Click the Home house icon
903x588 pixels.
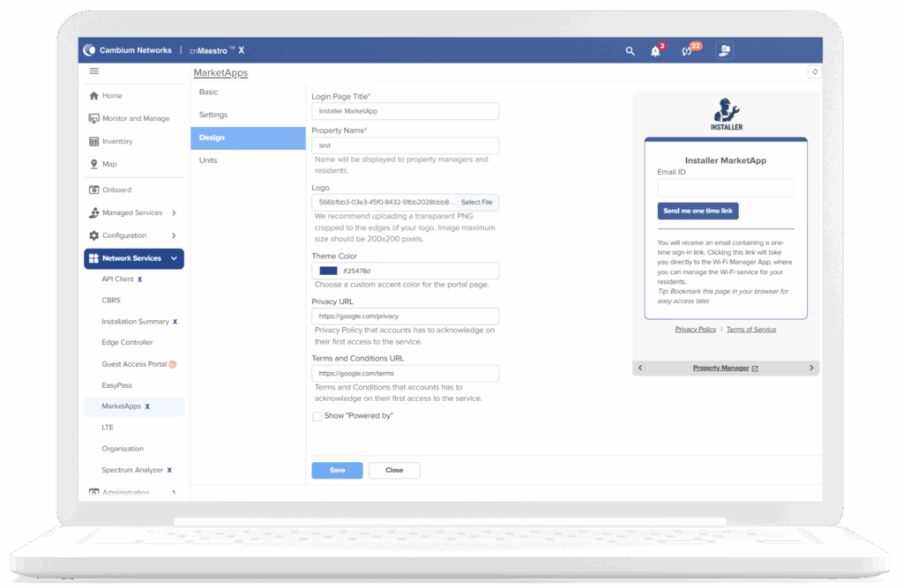click(x=93, y=95)
